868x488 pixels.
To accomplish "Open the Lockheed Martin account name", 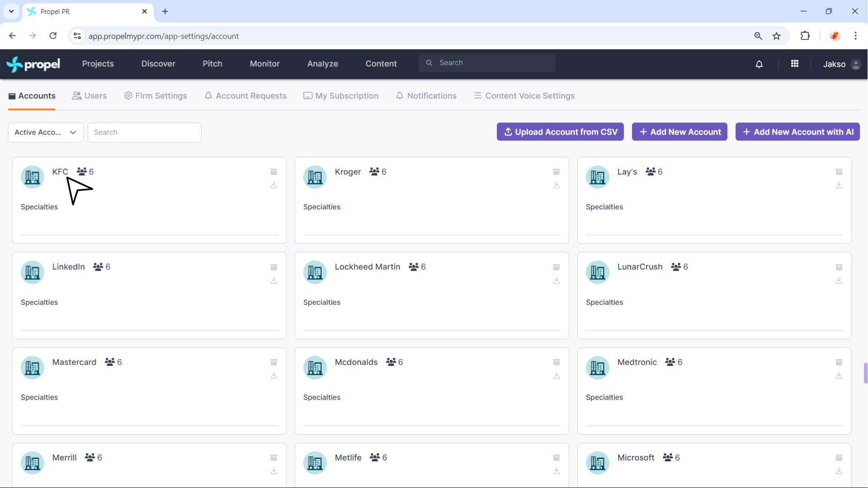I will (x=368, y=267).
